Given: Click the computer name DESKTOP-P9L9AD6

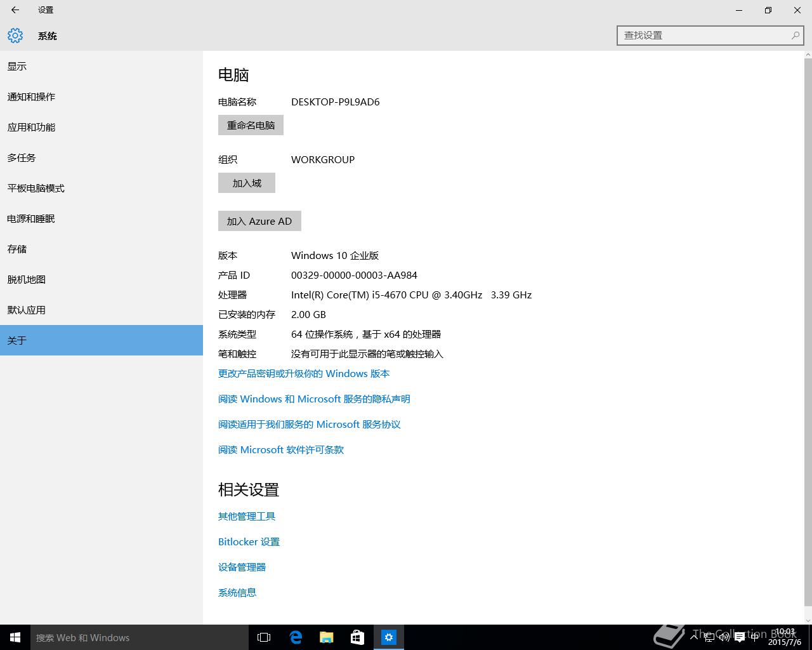Looking at the screenshot, I should click(336, 102).
